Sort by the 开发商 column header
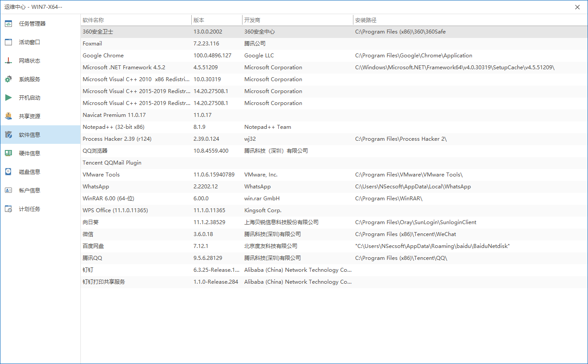 298,20
